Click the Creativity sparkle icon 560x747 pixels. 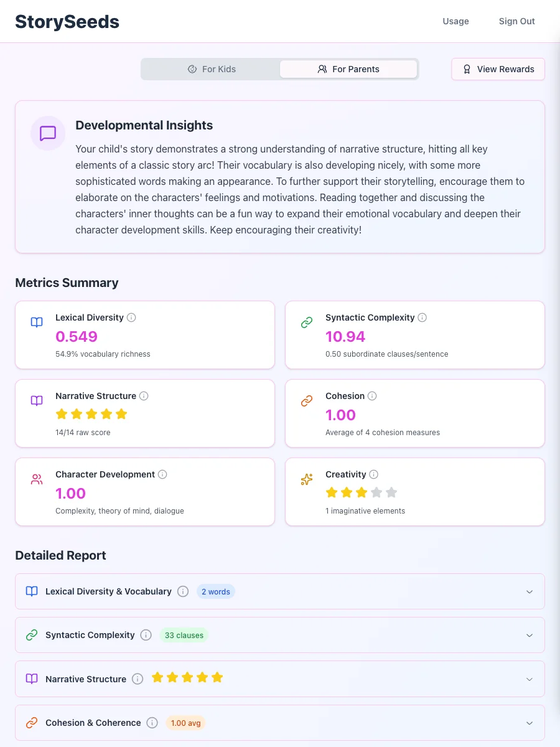point(306,479)
